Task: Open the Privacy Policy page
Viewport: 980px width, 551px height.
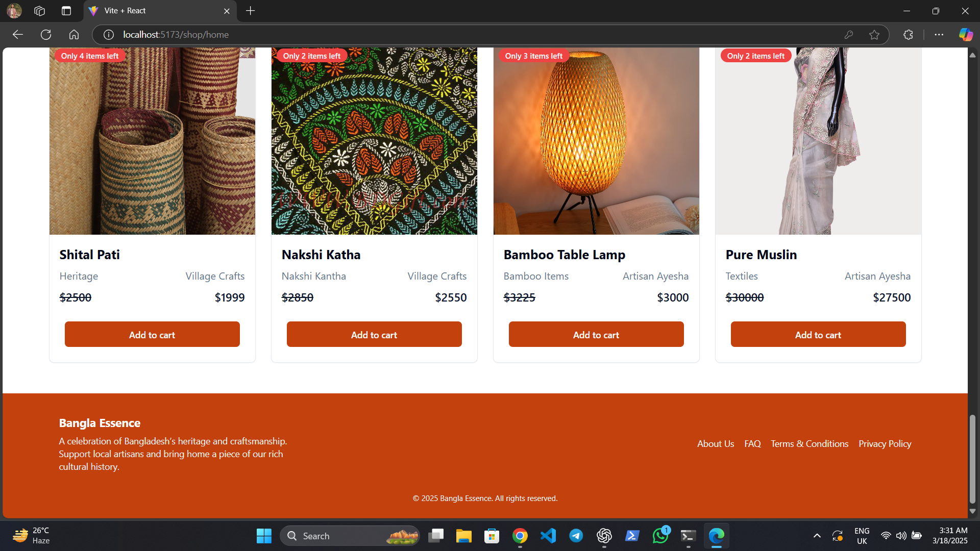Action: coord(885,443)
